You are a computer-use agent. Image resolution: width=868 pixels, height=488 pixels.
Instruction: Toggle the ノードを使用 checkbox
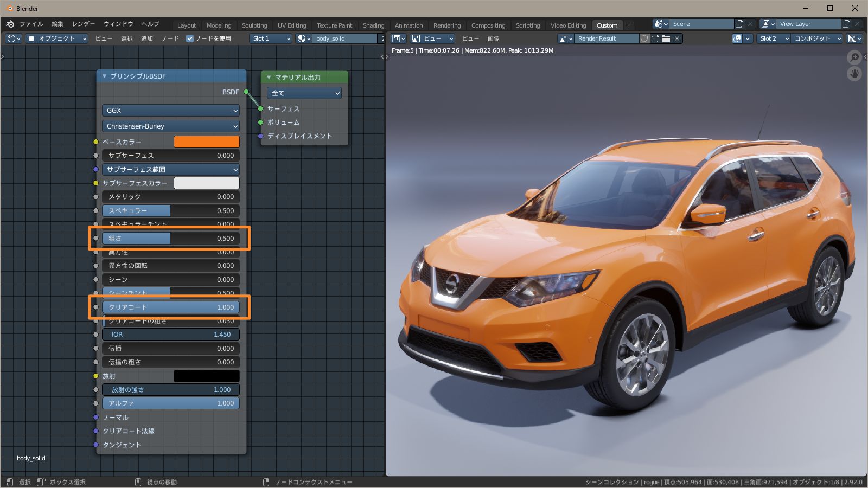tap(190, 38)
